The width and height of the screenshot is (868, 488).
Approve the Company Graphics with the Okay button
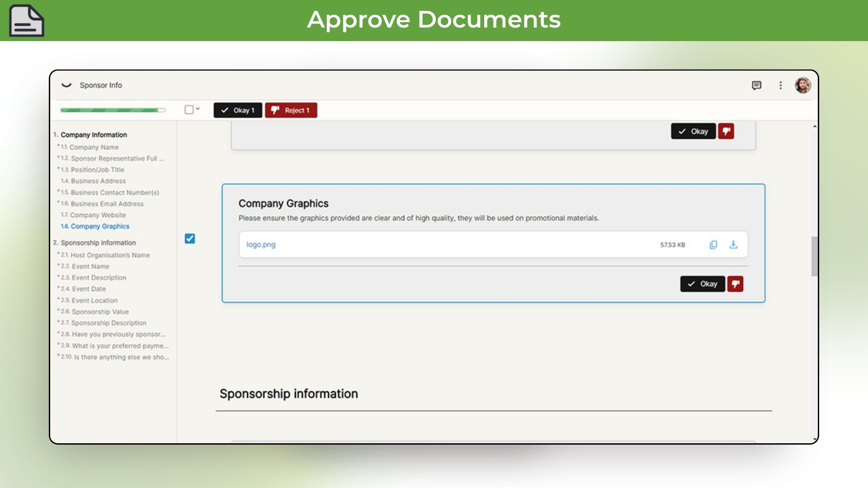pos(703,284)
